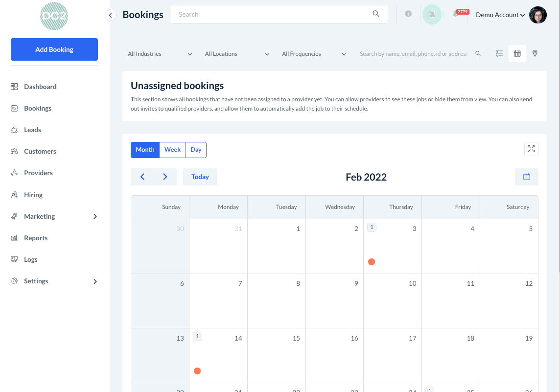Expand calendar to fullscreen
Viewport: 560px width, 392px height.
click(x=531, y=149)
